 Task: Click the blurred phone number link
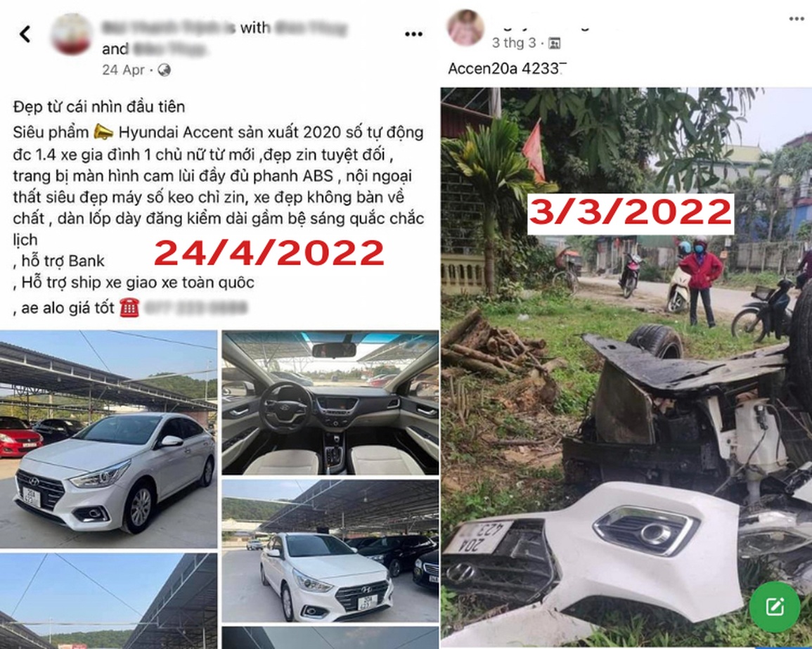[x=195, y=308]
